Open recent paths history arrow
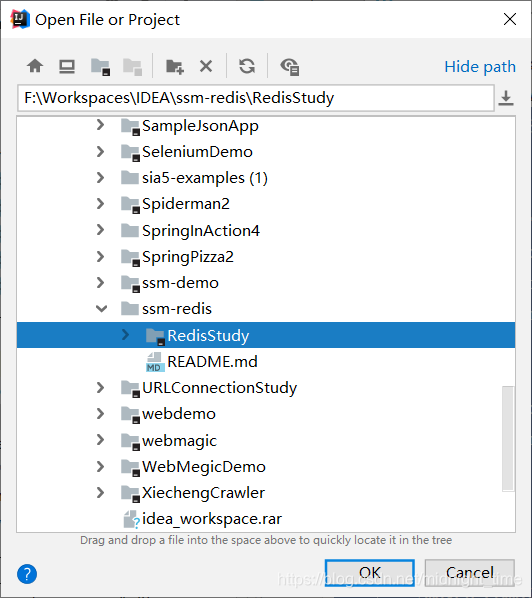The width and height of the screenshot is (532, 598). pos(506,98)
